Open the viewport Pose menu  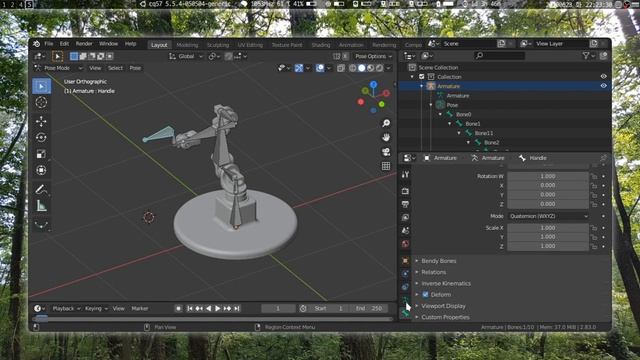135,68
